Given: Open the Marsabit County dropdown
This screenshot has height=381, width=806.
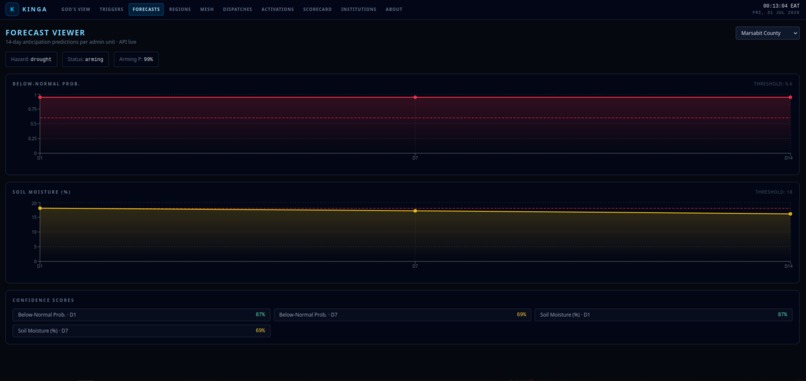Looking at the screenshot, I should point(767,33).
